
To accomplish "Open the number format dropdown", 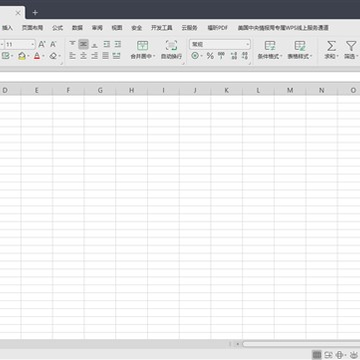I will click(x=248, y=44).
